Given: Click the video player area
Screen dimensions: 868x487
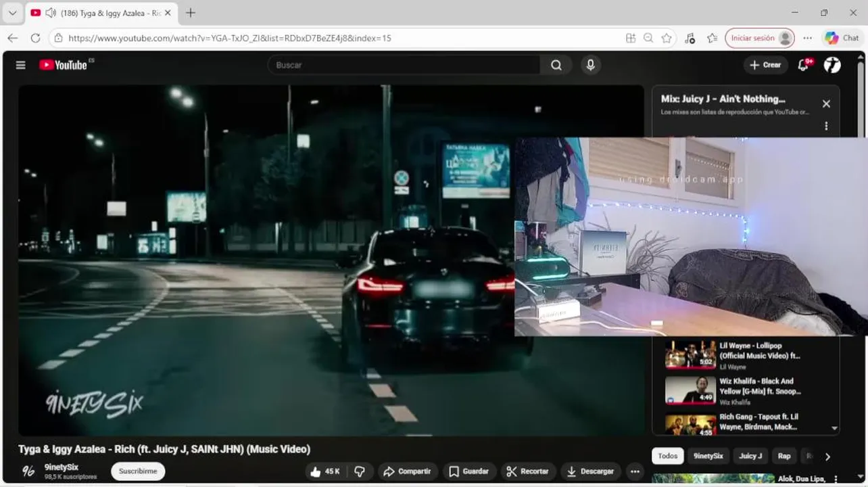Looking at the screenshot, I should 266,260.
